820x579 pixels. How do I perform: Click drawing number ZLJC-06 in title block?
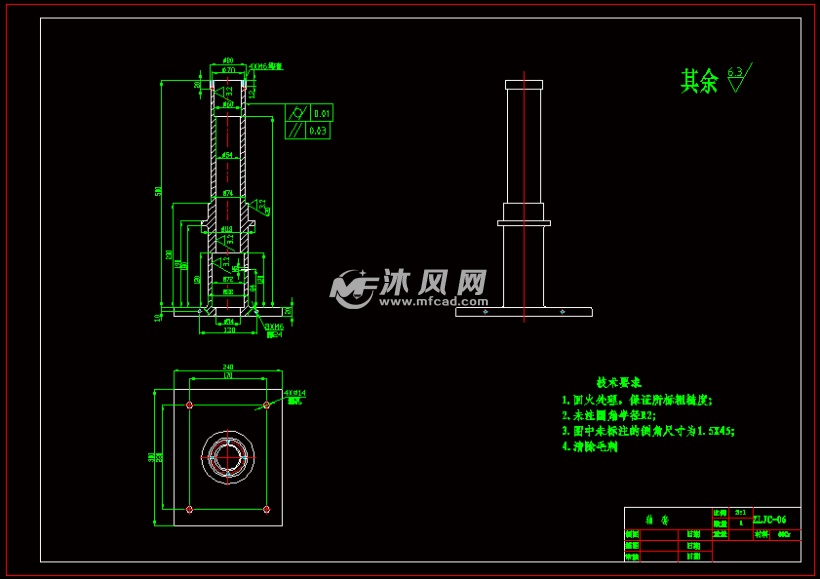tap(769, 519)
